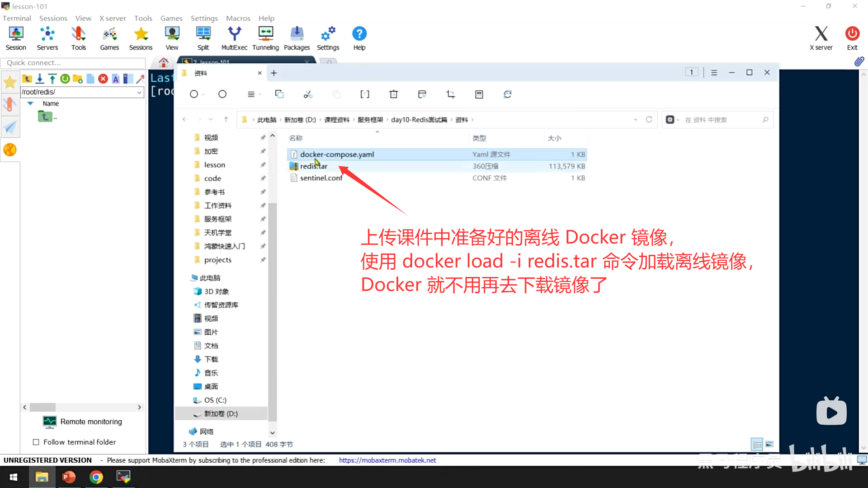
Task: Click the red delete icon in SFTP toolbar
Action: pyautogui.click(x=103, y=79)
